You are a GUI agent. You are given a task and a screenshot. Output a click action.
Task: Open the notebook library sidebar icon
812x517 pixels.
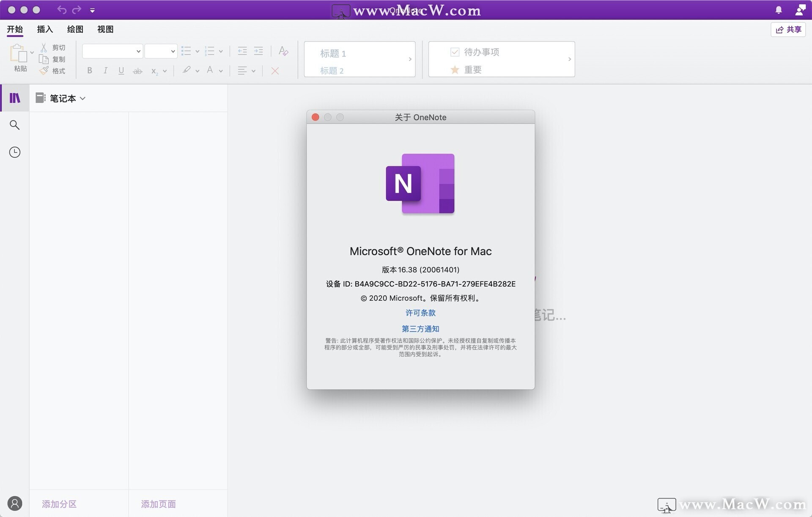(15, 98)
